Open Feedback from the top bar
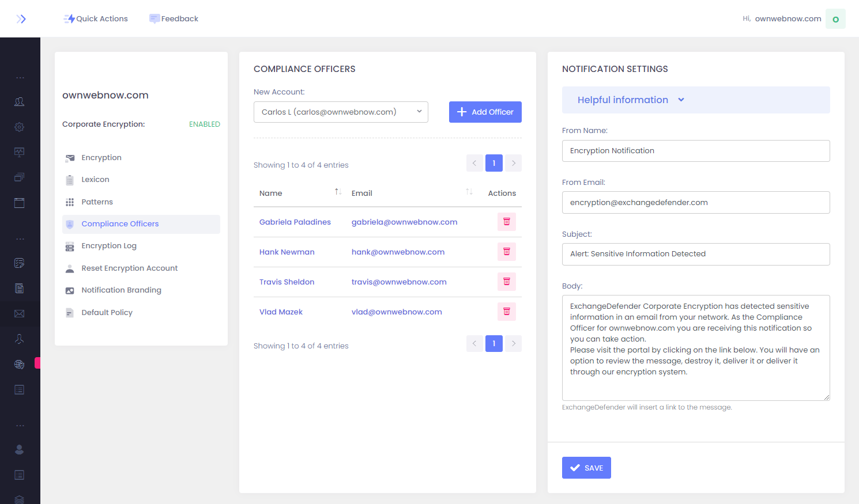The image size is (859, 504). pyautogui.click(x=174, y=18)
